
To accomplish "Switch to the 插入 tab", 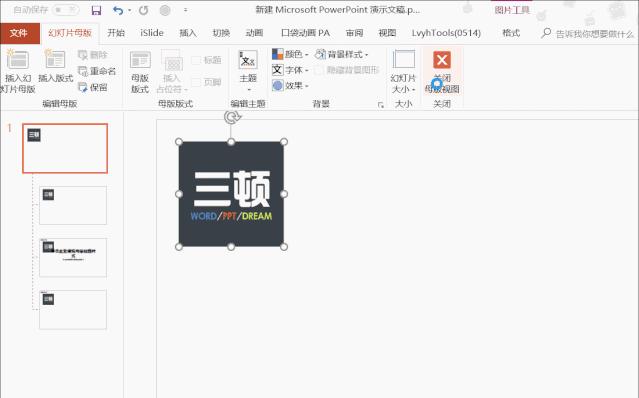I will tap(188, 33).
